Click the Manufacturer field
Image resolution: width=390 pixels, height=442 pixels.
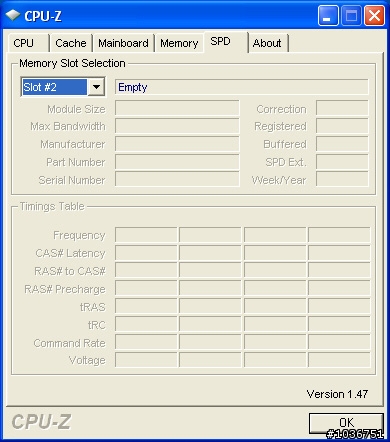point(177,144)
